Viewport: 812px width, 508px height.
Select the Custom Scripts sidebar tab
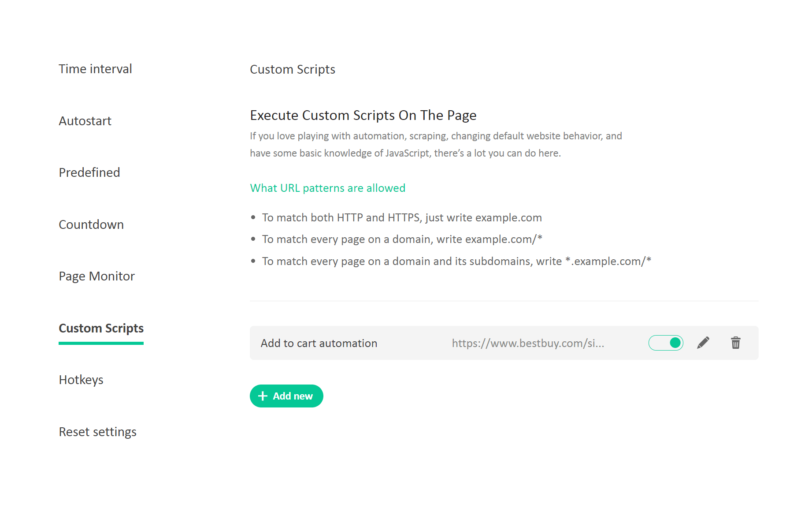pos(101,328)
